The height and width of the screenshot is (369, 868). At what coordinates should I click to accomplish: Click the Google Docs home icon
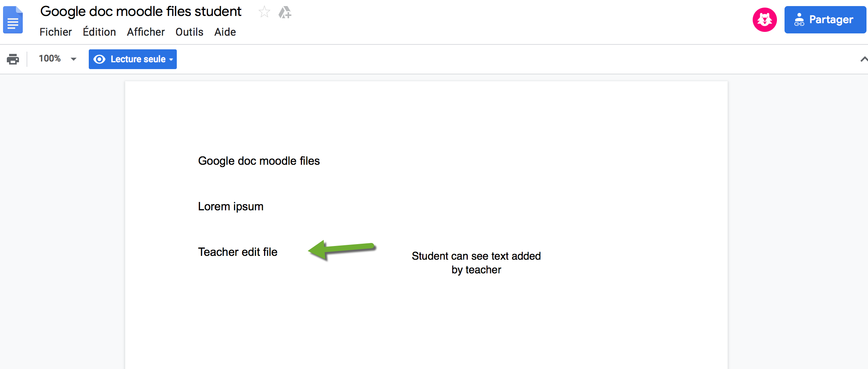[13, 20]
